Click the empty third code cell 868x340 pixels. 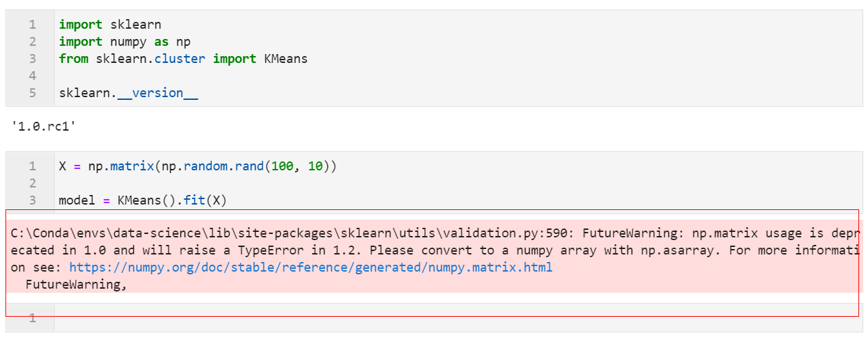458,318
